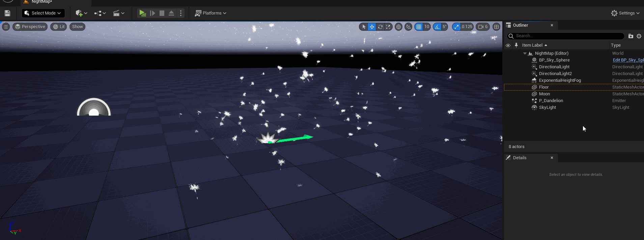Click the Edit BP_Sky_Sphere link

click(x=628, y=60)
